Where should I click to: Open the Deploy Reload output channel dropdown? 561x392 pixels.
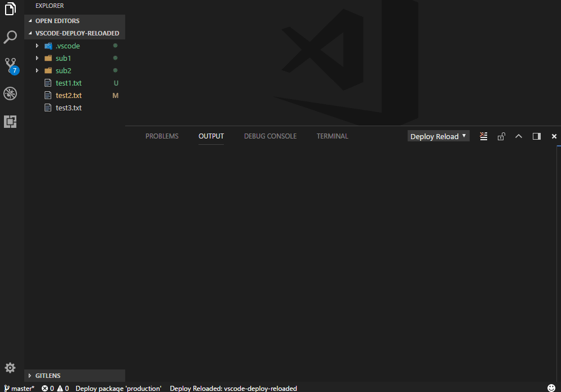[x=438, y=136]
